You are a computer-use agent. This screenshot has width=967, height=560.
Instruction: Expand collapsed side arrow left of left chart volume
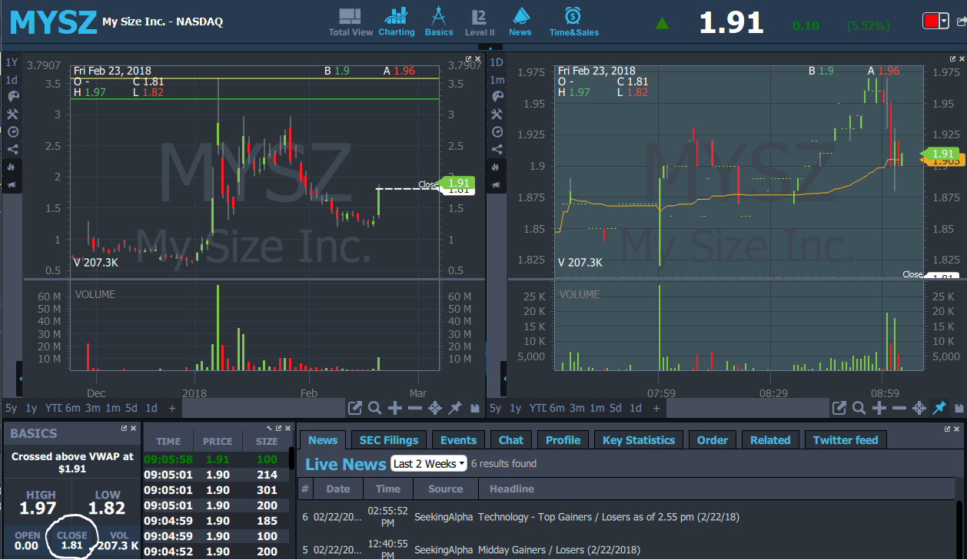[20, 379]
